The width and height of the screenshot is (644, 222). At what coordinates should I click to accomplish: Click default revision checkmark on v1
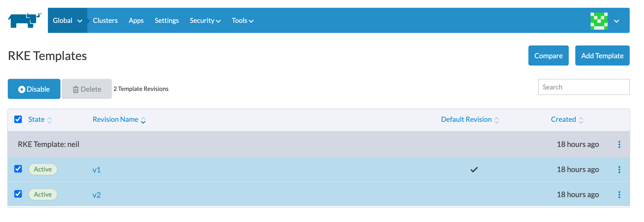474,170
